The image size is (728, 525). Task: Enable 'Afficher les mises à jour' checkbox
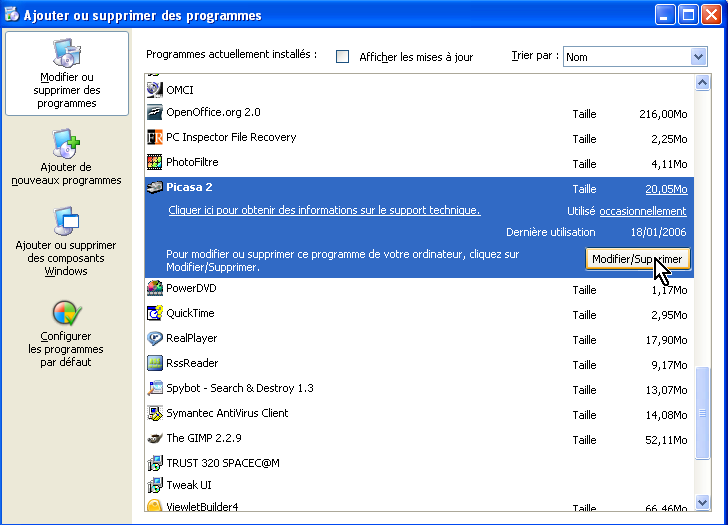pos(342,57)
